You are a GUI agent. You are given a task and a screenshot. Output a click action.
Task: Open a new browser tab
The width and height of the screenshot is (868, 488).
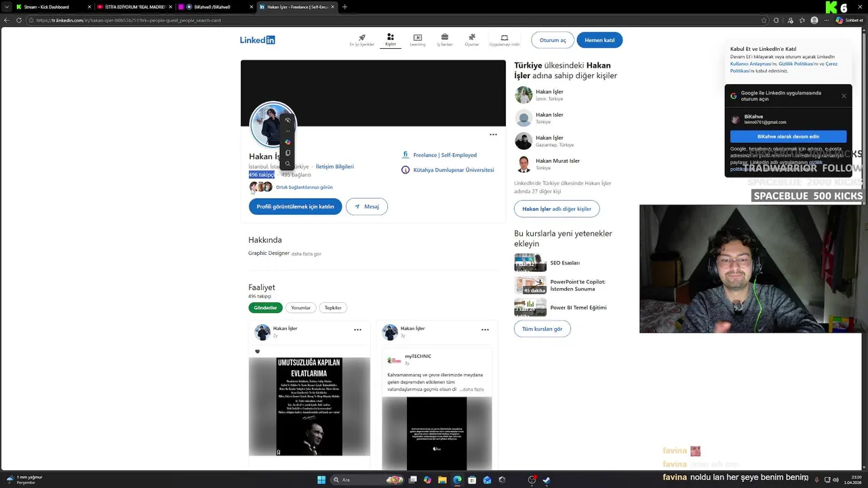coord(344,7)
